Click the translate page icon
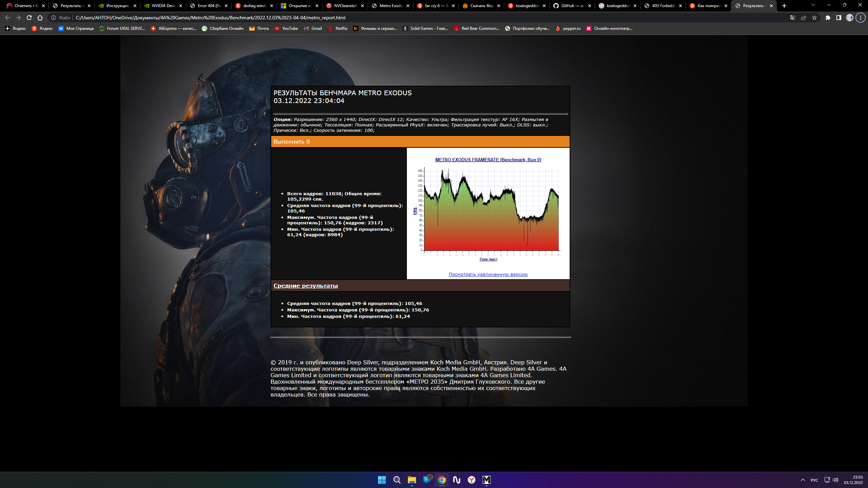The width and height of the screenshot is (868, 488). pos(793,18)
